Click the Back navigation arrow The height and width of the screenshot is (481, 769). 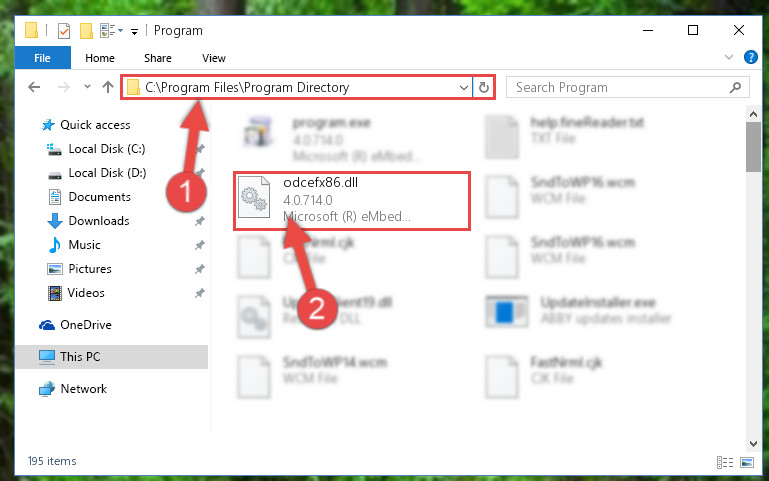[34, 87]
